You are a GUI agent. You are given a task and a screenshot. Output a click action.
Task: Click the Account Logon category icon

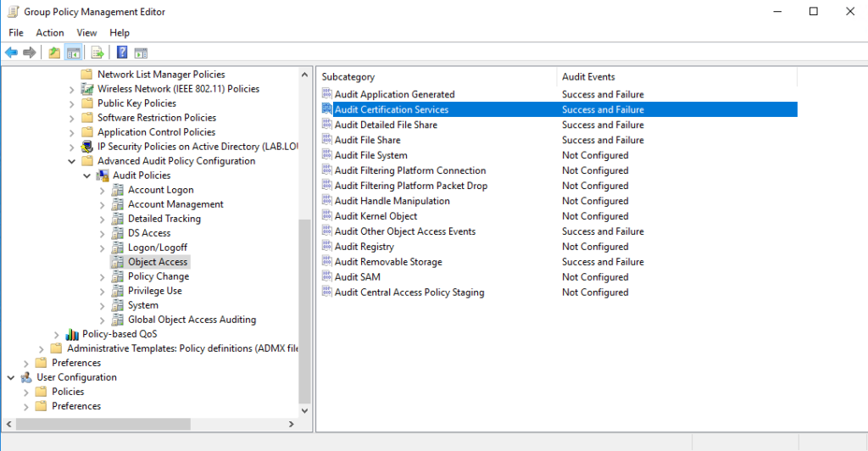pos(117,190)
